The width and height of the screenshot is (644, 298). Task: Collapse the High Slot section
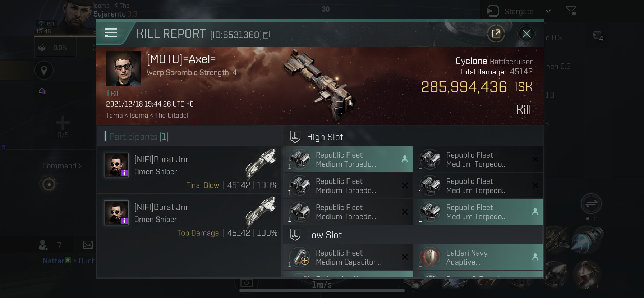click(316, 137)
